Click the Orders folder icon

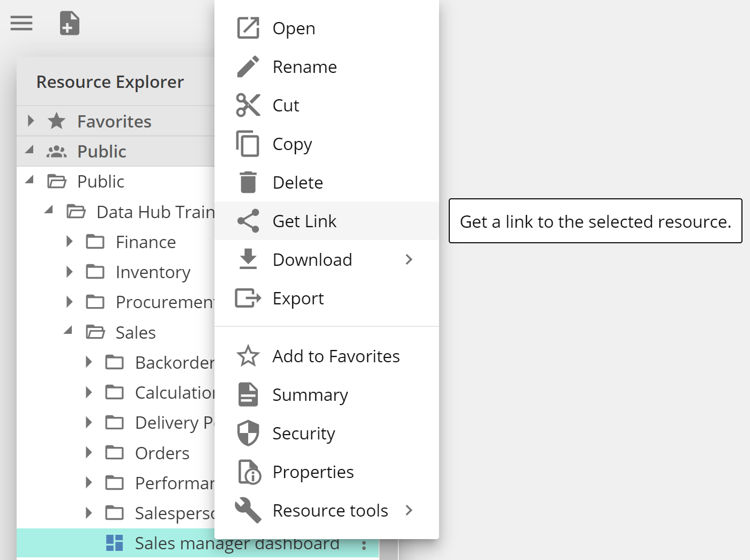pyautogui.click(x=115, y=453)
